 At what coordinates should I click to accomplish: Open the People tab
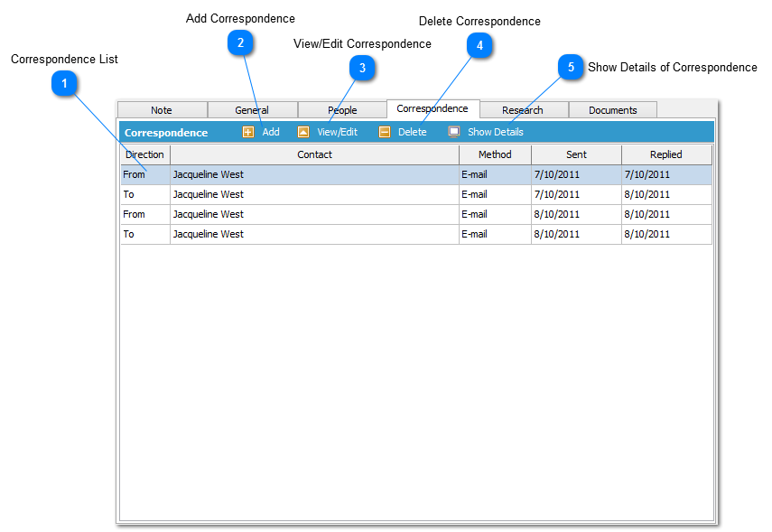(x=342, y=110)
